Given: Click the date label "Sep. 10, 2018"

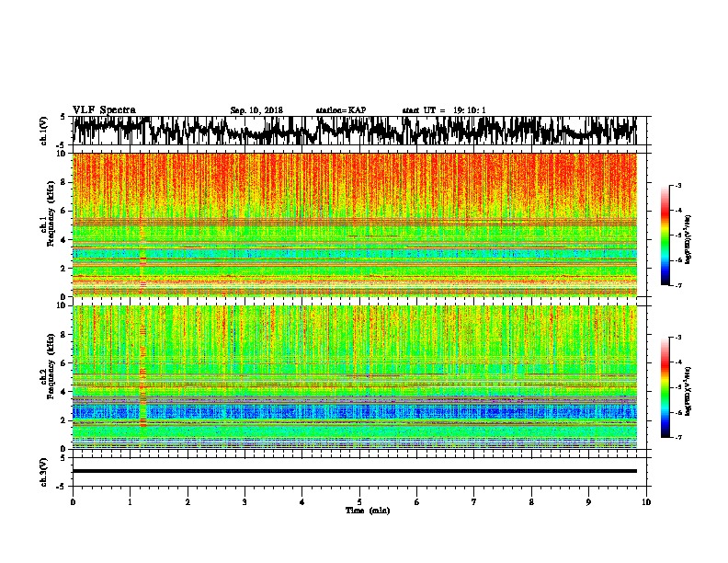Looking at the screenshot, I should pos(256,110).
